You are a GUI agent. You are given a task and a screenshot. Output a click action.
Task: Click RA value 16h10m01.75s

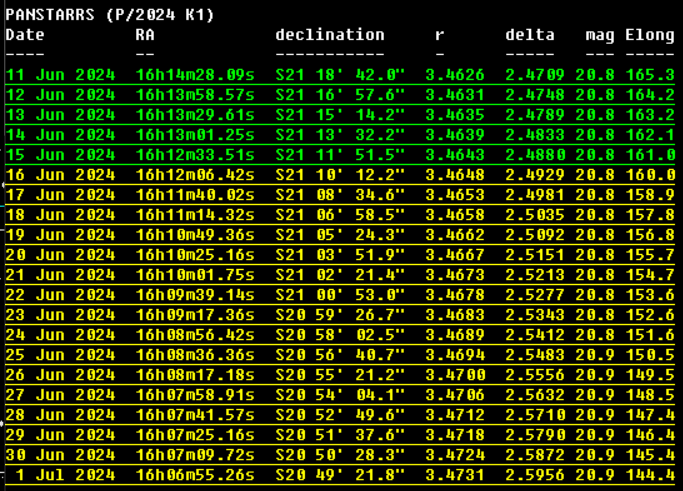pos(195,274)
